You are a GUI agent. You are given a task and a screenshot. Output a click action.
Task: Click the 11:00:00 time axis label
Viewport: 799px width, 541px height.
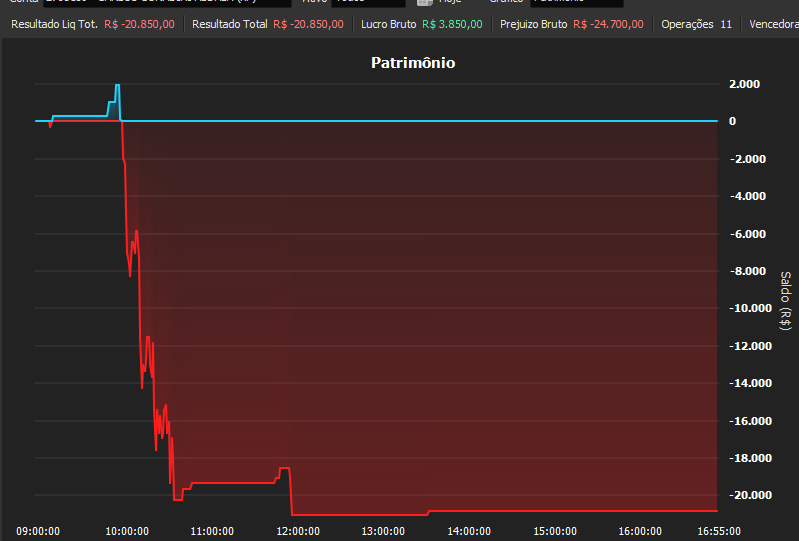[212, 531]
